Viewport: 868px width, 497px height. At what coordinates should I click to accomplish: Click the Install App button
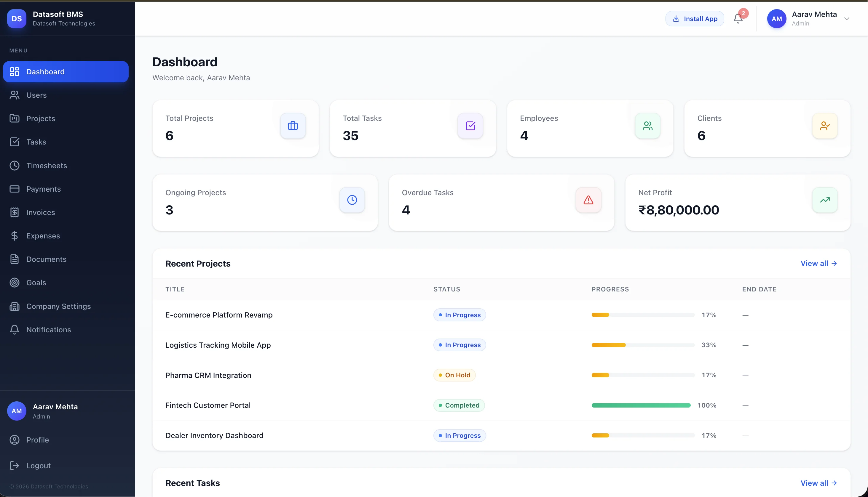[x=694, y=18]
